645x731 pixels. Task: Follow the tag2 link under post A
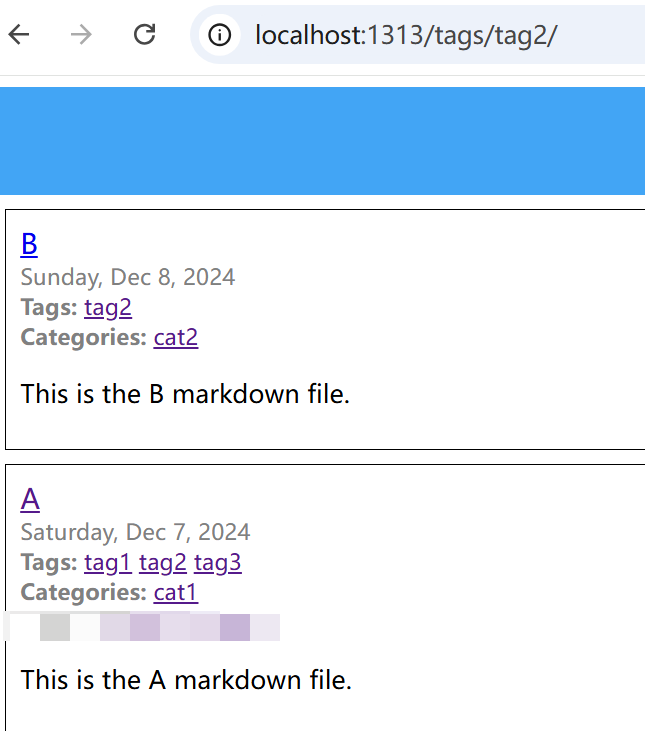pos(163,563)
